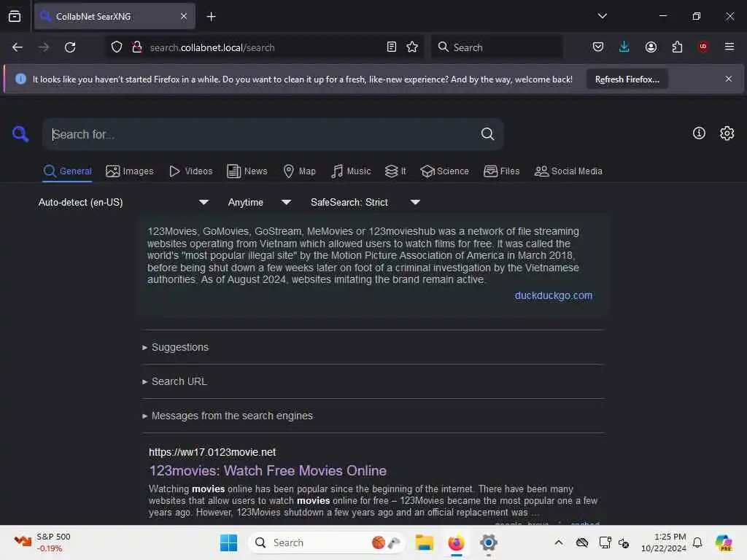Switch to the Images category tab
Image resolution: width=747 pixels, height=560 pixels.
[x=130, y=171]
